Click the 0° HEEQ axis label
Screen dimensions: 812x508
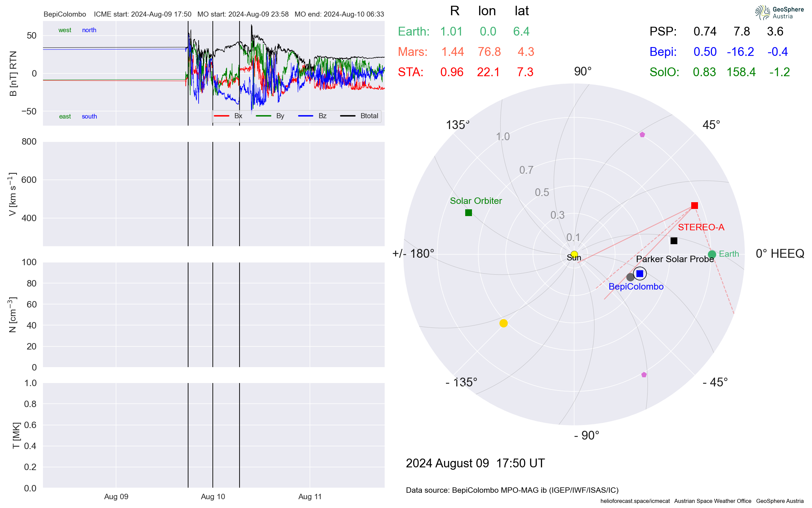point(780,254)
